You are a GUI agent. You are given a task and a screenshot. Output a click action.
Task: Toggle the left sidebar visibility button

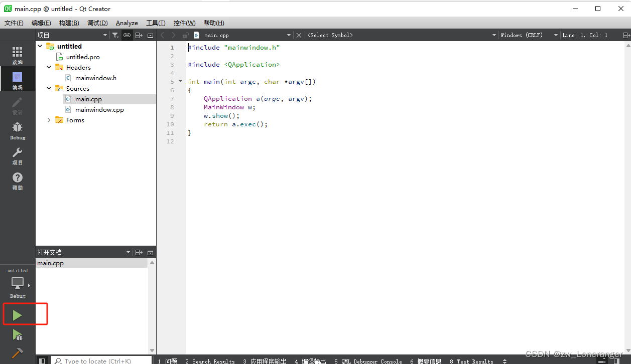point(43,360)
